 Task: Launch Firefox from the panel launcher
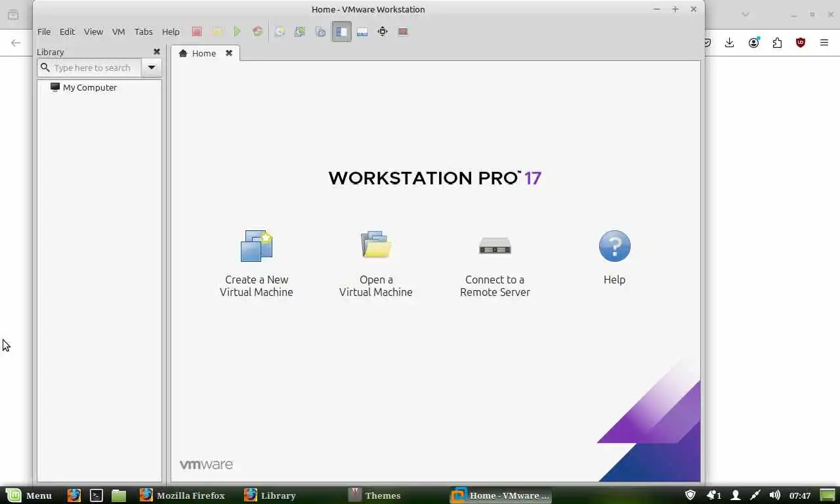(74, 495)
